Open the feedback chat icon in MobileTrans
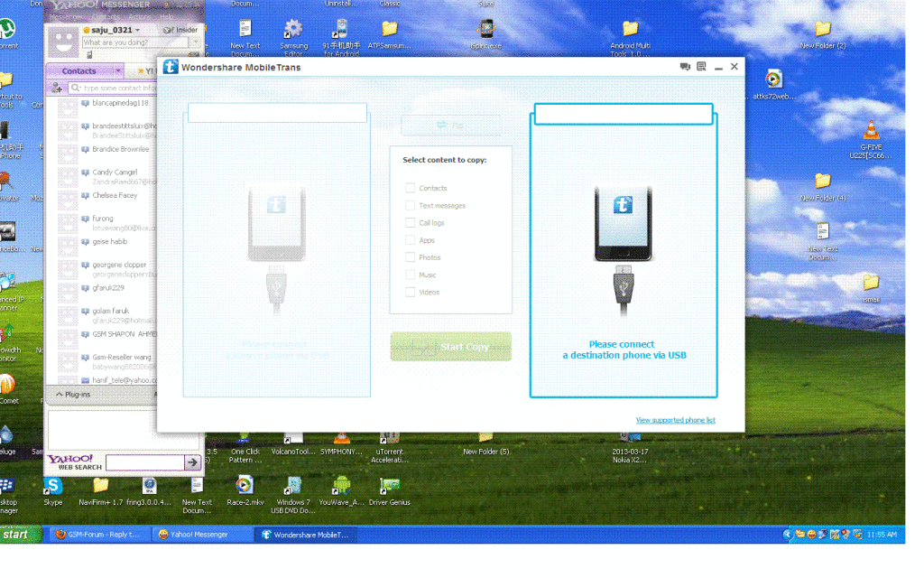 pyautogui.click(x=685, y=67)
